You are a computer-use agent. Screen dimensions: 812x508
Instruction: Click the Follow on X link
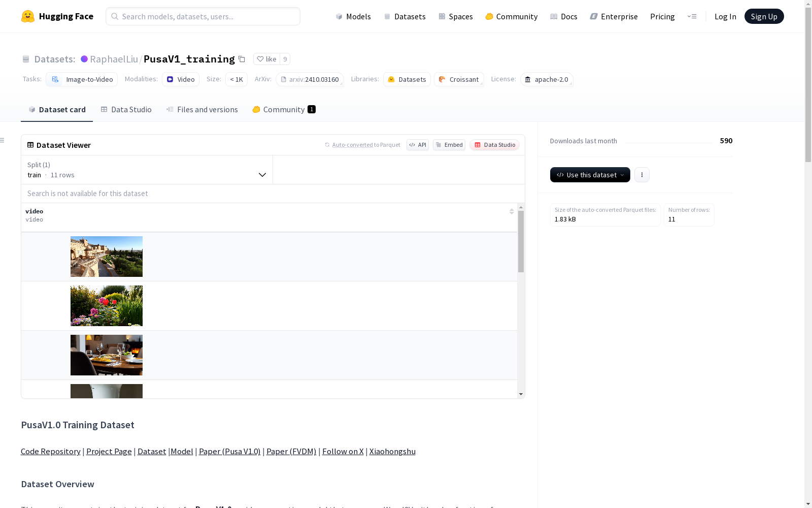343,451
